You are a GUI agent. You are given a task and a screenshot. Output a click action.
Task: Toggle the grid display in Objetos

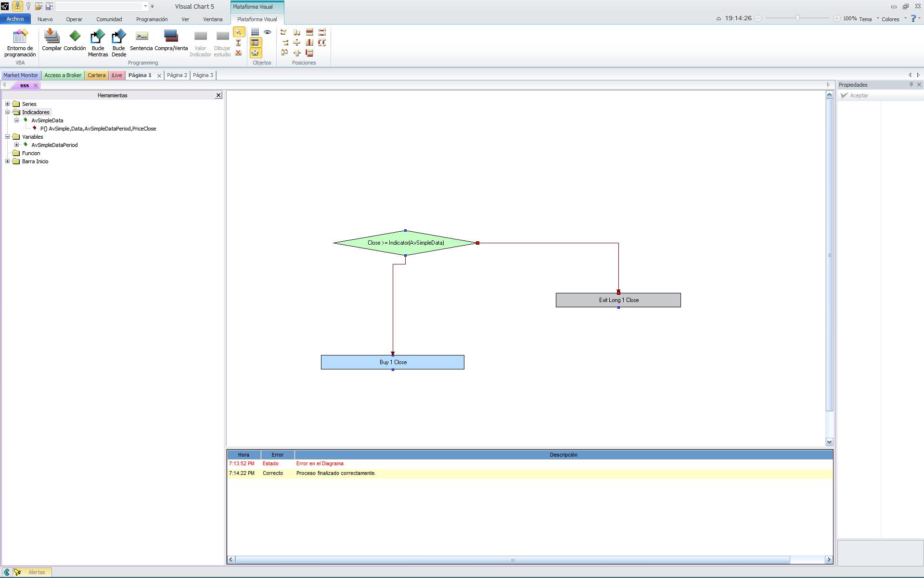(255, 32)
